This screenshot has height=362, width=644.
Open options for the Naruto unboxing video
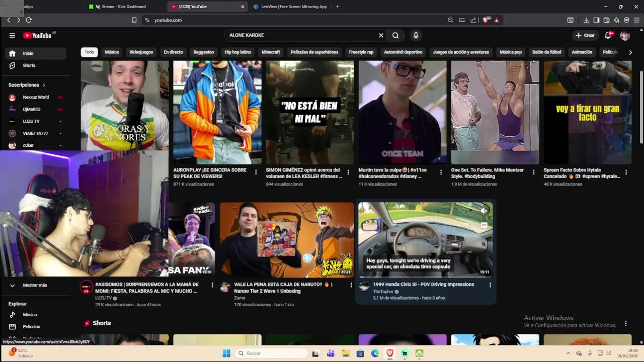(x=351, y=285)
